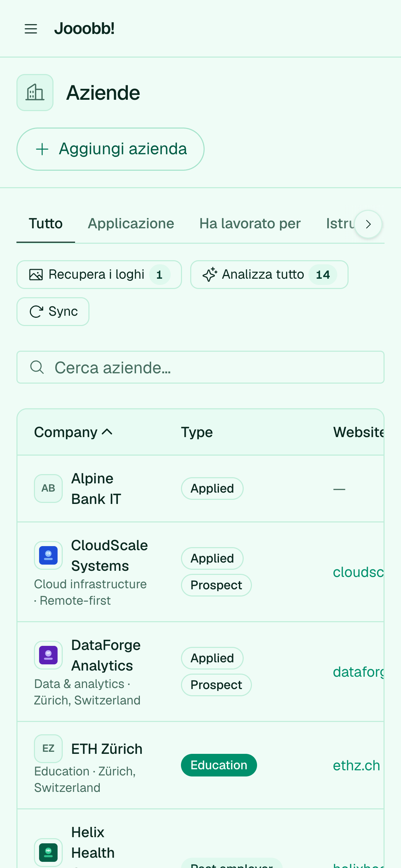Click the Education · Zürich, Switzerland description
The width and height of the screenshot is (401, 868).
85,780
